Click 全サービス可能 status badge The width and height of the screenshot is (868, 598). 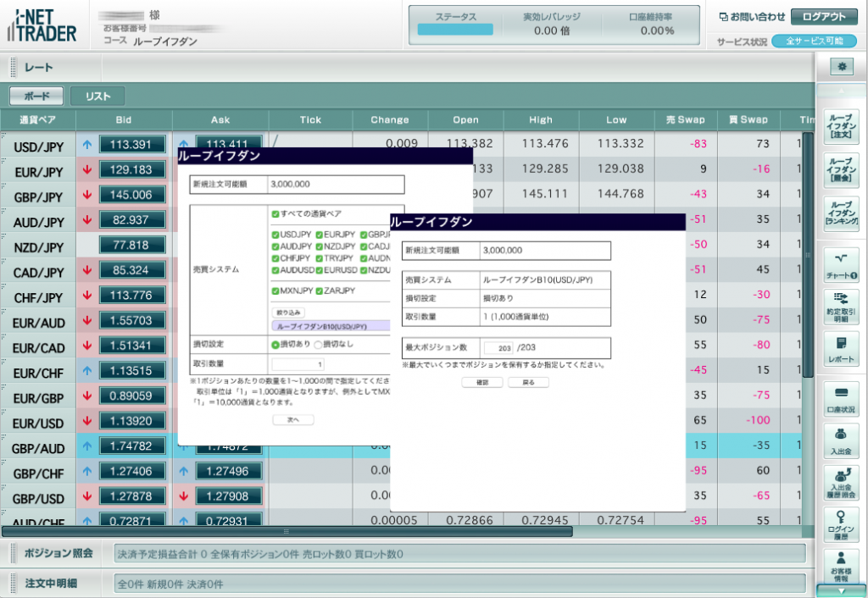click(814, 41)
